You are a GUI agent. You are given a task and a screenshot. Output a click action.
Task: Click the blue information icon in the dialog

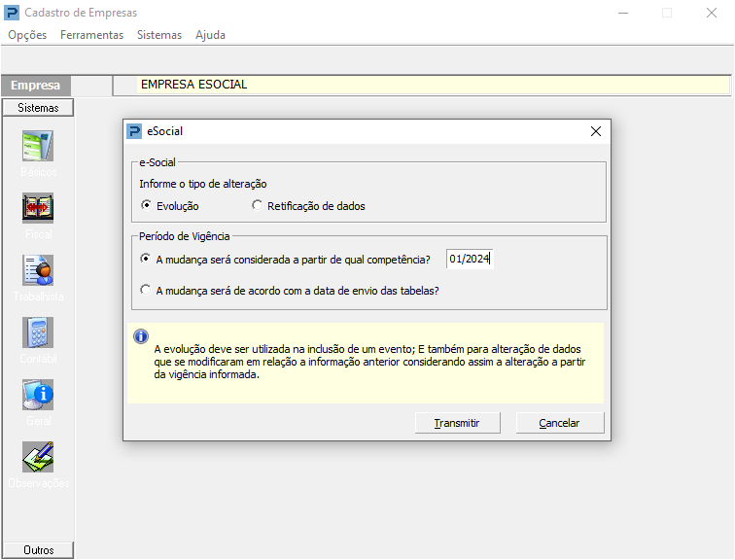click(141, 336)
